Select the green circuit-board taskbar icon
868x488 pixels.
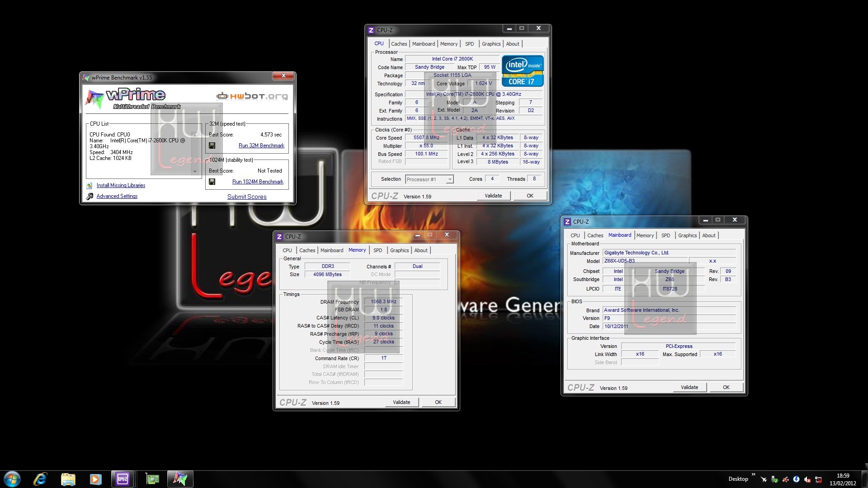click(x=152, y=479)
